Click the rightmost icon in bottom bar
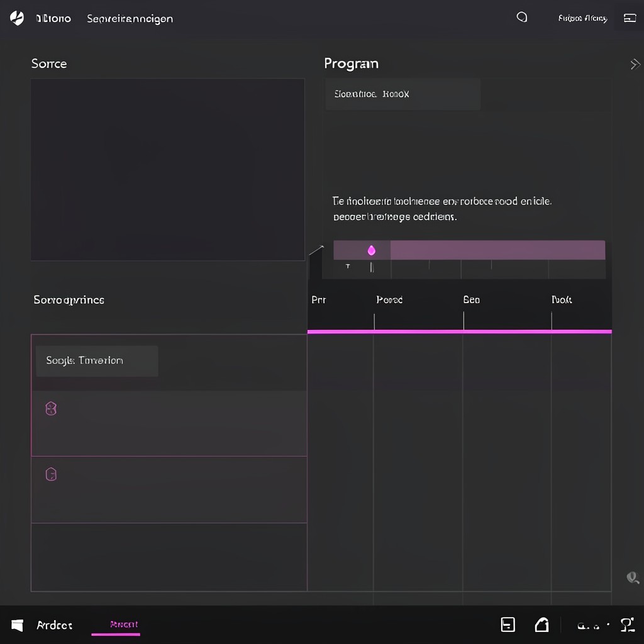Viewport: 644px width, 644px height. (x=628, y=625)
